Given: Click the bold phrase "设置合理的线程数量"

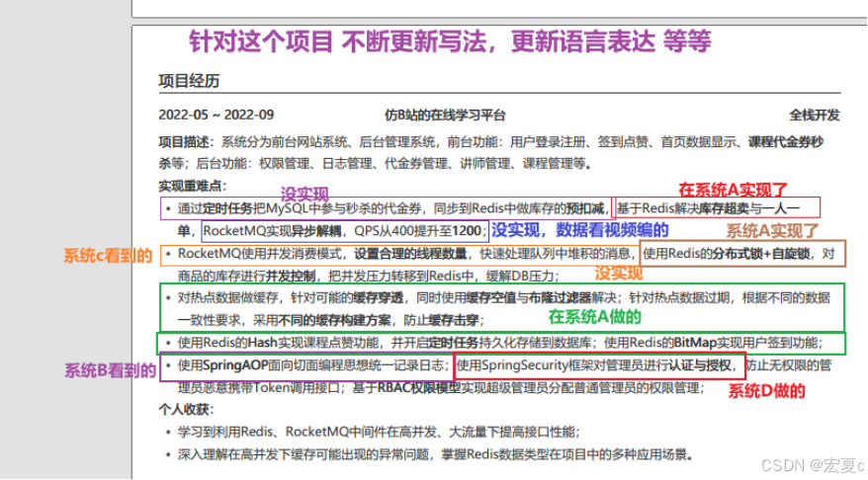Looking at the screenshot, I should pyautogui.click(x=410, y=254).
